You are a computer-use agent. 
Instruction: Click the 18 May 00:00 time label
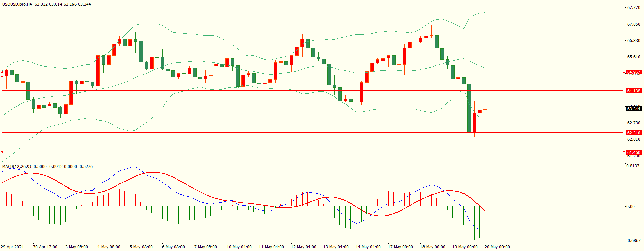[433, 247]
